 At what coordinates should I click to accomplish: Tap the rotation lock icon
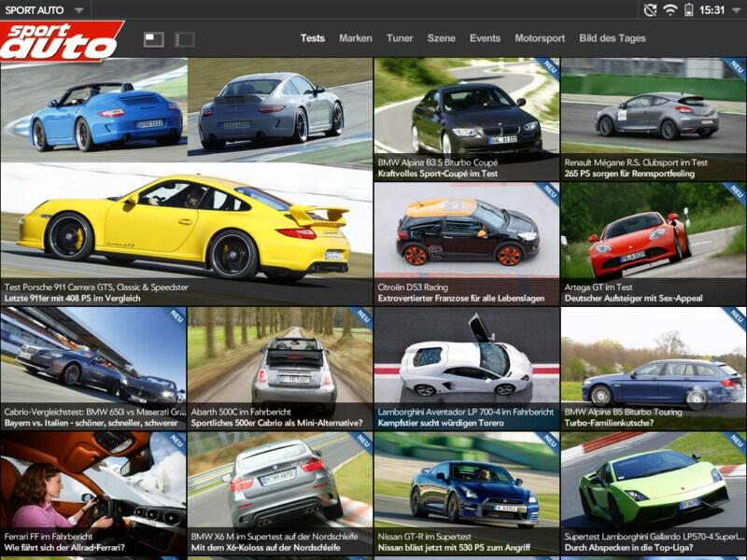[x=650, y=10]
